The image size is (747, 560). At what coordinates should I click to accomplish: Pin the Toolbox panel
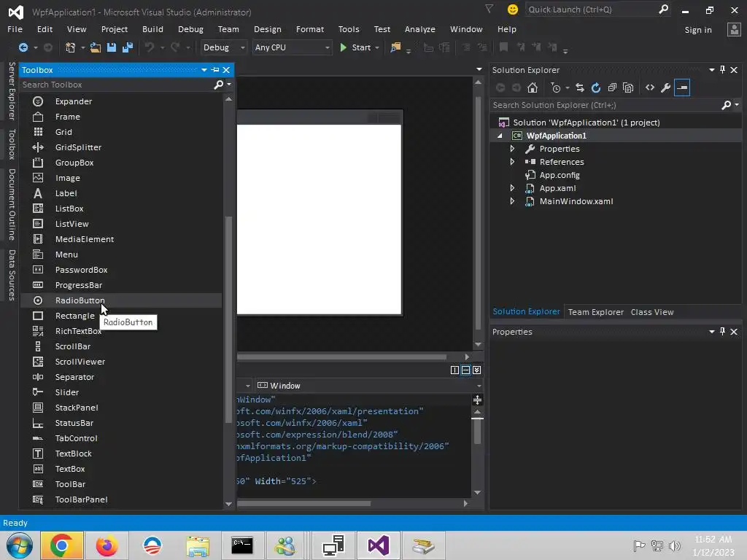[x=215, y=70]
